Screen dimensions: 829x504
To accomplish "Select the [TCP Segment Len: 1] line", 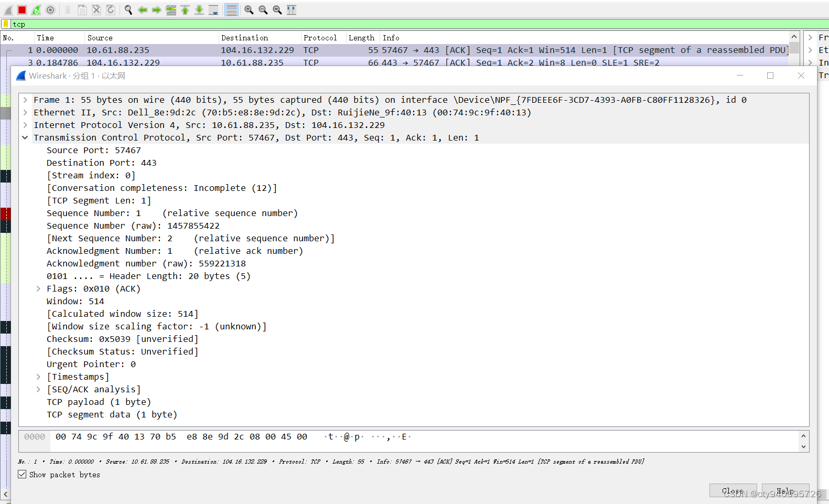I will [x=99, y=200].
